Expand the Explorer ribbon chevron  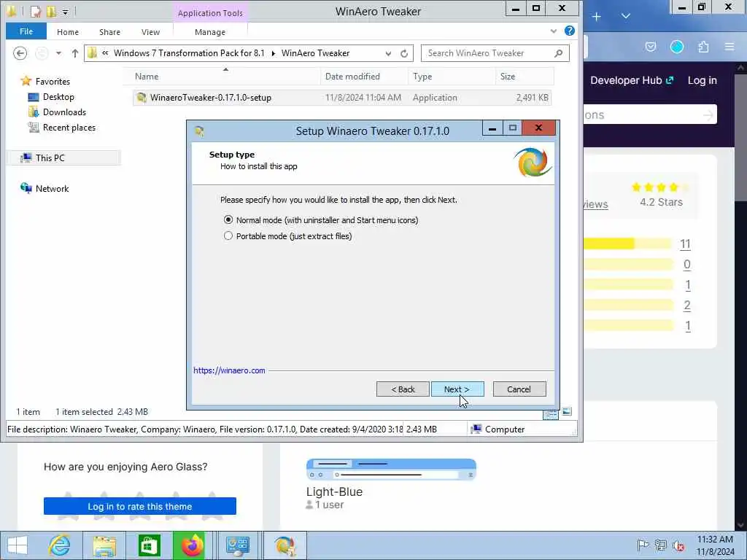(554, 31)
